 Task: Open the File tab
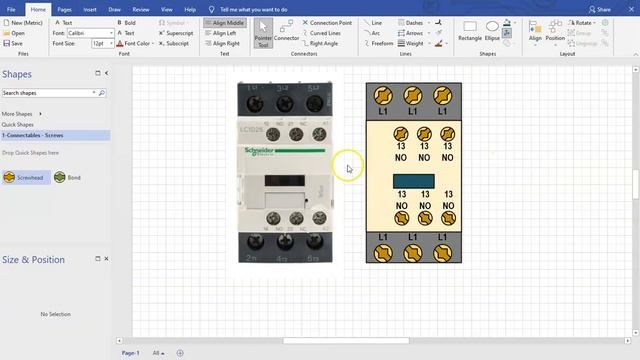click(x=11, y=9)
